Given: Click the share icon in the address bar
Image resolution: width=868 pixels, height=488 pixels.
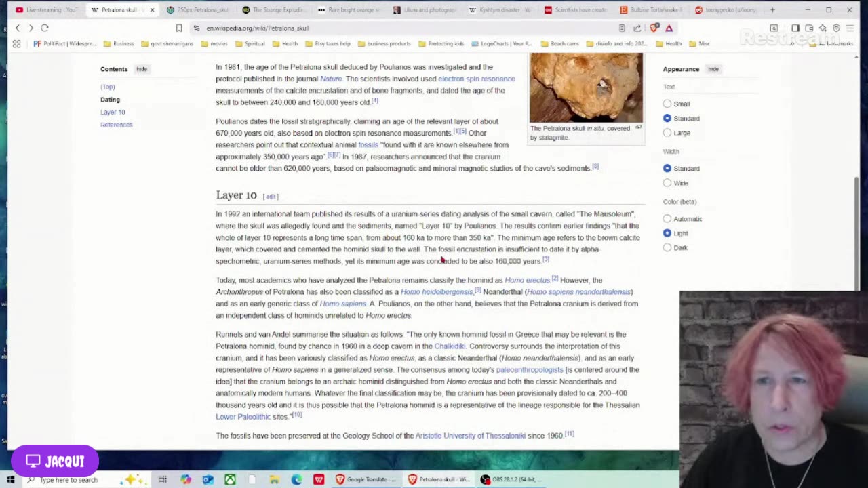Looking at the screenshot, I should tap(637, 28).
